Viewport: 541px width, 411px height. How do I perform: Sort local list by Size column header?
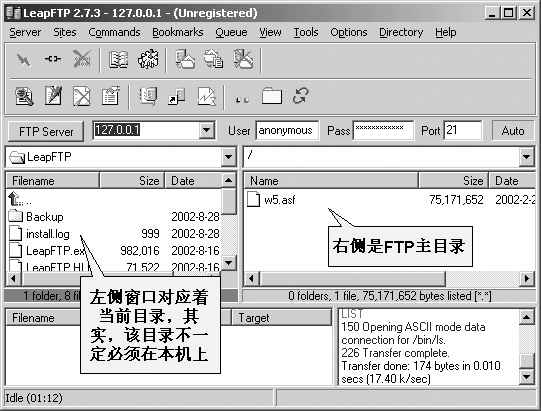coord(132,181)
